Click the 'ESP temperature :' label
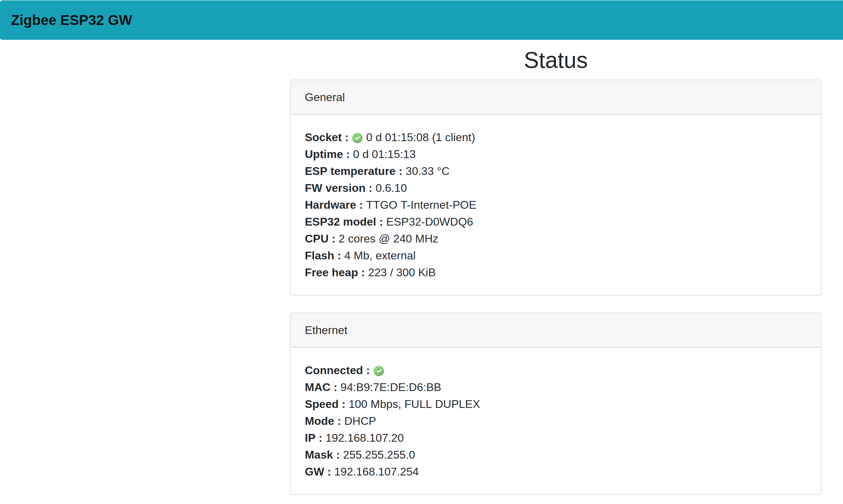This screenshot has height=504, width=843. pos(353,171)
